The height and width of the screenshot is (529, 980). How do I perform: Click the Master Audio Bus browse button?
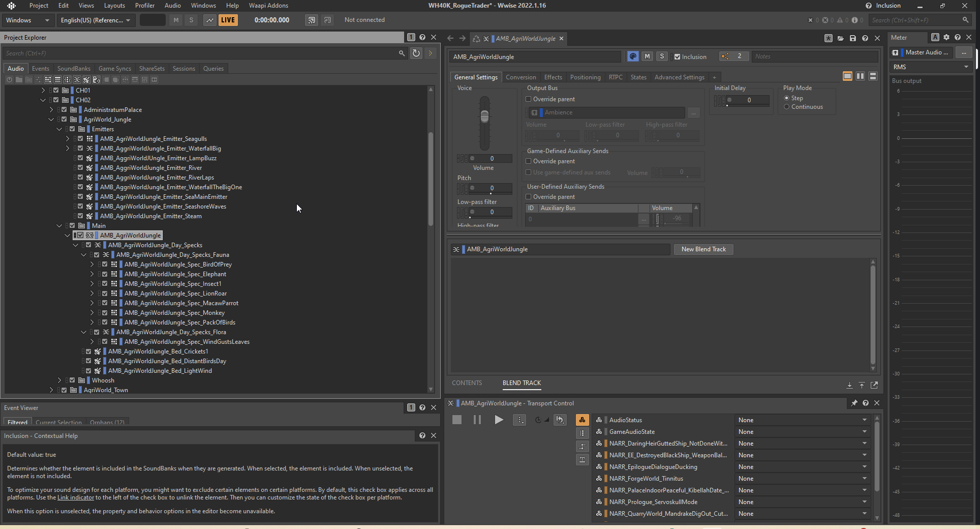click(x=963, y=52)
